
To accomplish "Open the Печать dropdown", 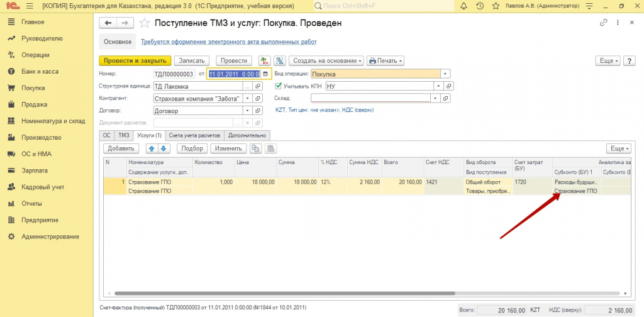I will coord(386,60).
